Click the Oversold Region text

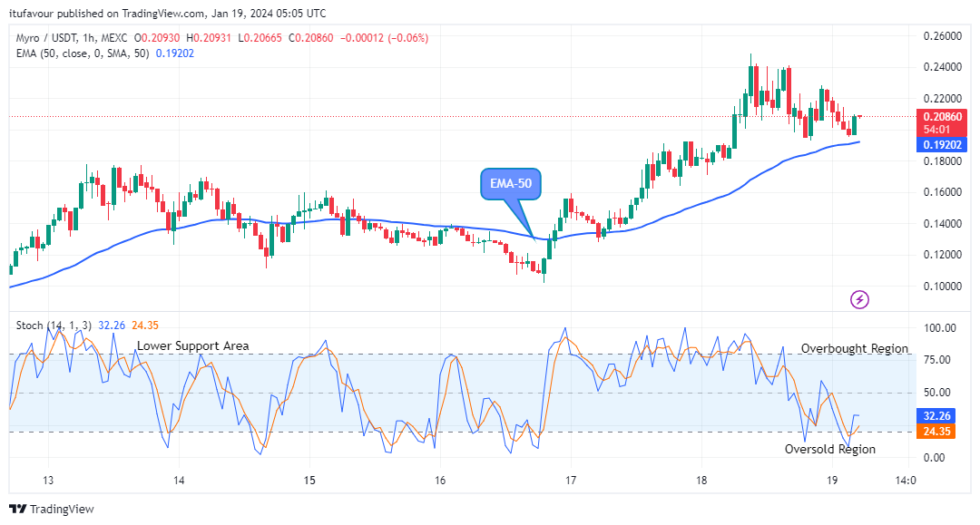(830, 449)
